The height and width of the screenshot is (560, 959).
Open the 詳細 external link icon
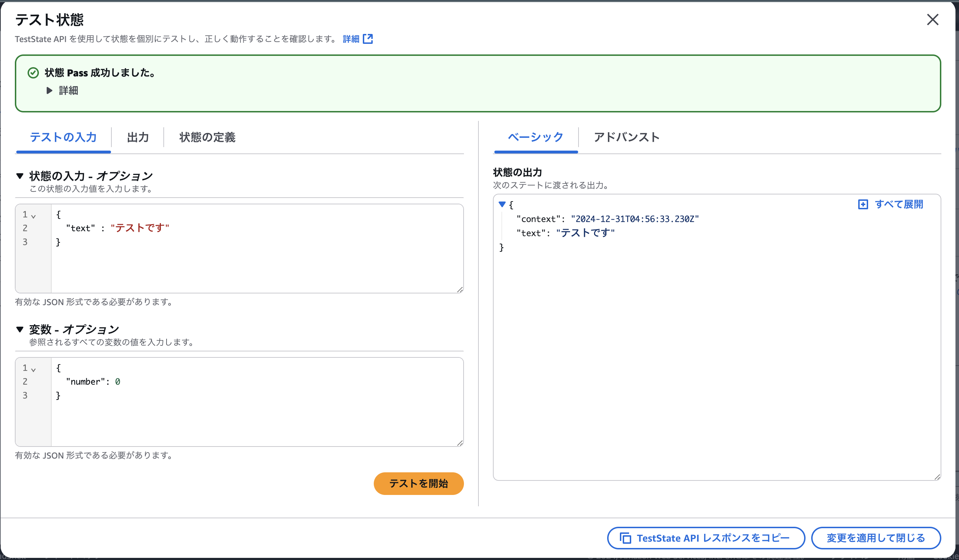368,39
